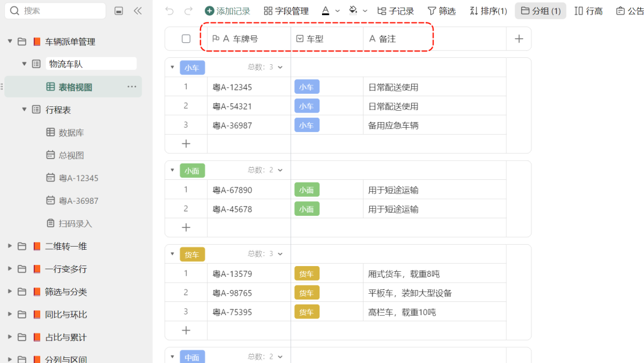The height and width of the screenshot is (363, 644).
Task: Expand the 同比与环比 folder
Action: click(10, 314)
